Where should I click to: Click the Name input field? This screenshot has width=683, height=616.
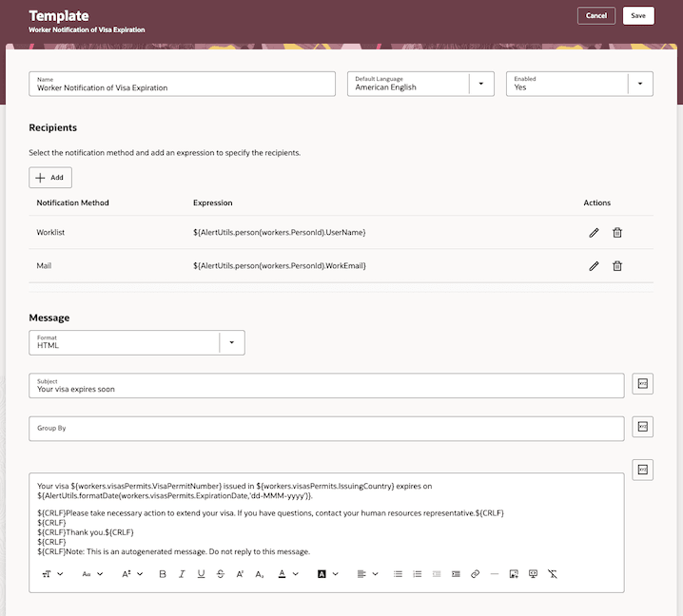(182, 84)
